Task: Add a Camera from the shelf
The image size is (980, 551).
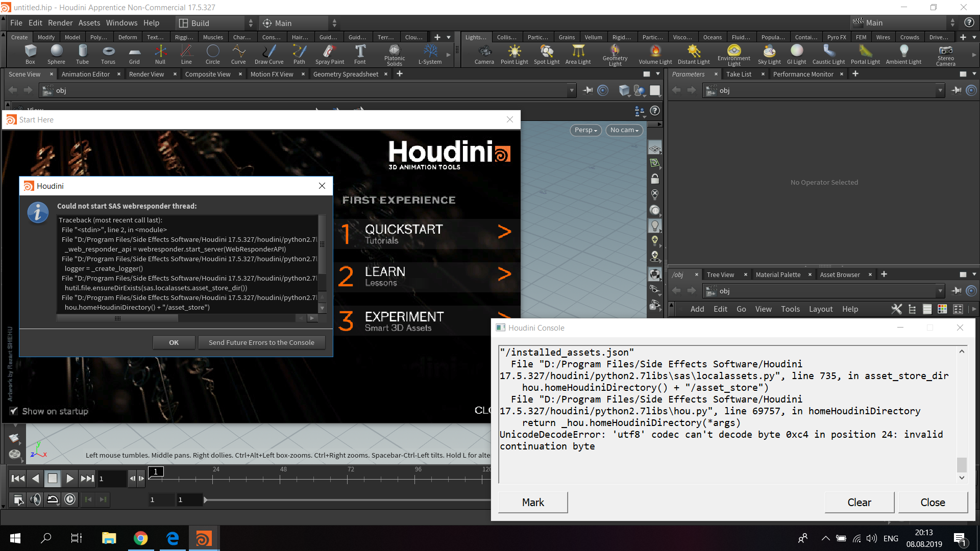Action: click(x=484, y=54)
